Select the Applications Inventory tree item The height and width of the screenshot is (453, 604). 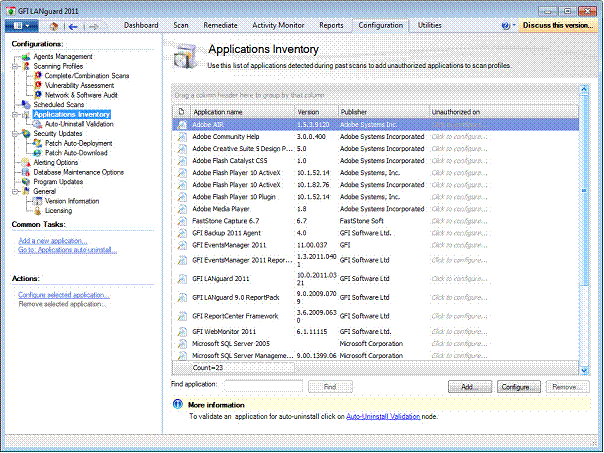tap(72, 114)
